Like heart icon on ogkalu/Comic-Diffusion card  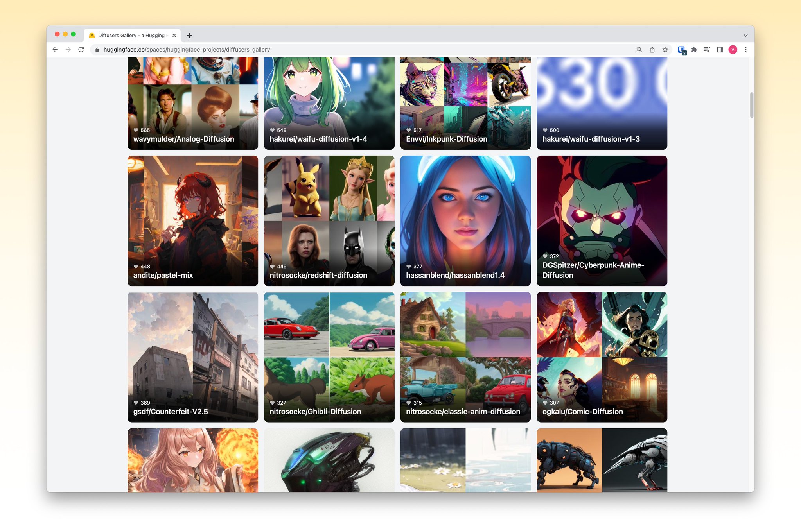point(545,403)
